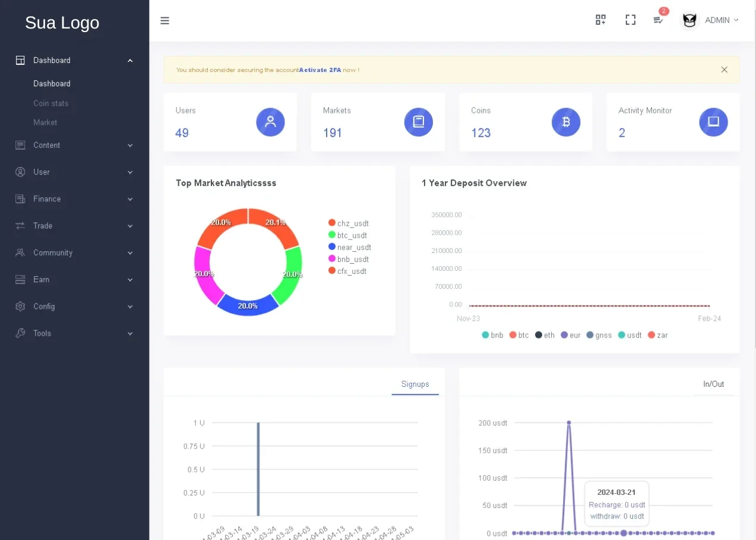
Task: Open the QR code apps icon
Action: [600, 20]
